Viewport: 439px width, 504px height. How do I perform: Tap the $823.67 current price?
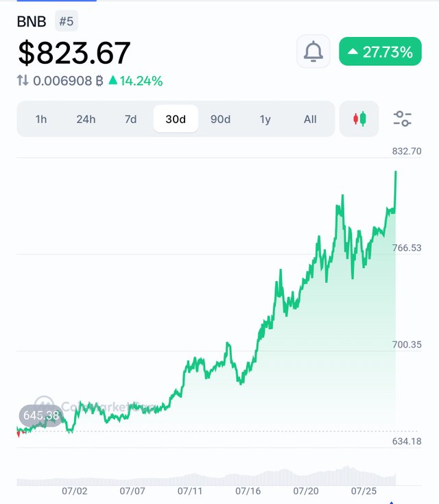coord(73,53)
